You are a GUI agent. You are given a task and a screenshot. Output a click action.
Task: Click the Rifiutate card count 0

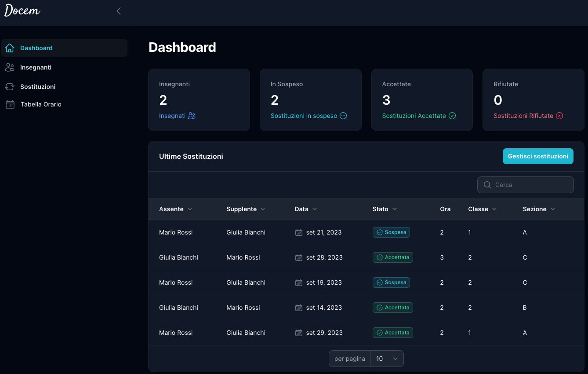pos(498,100)
